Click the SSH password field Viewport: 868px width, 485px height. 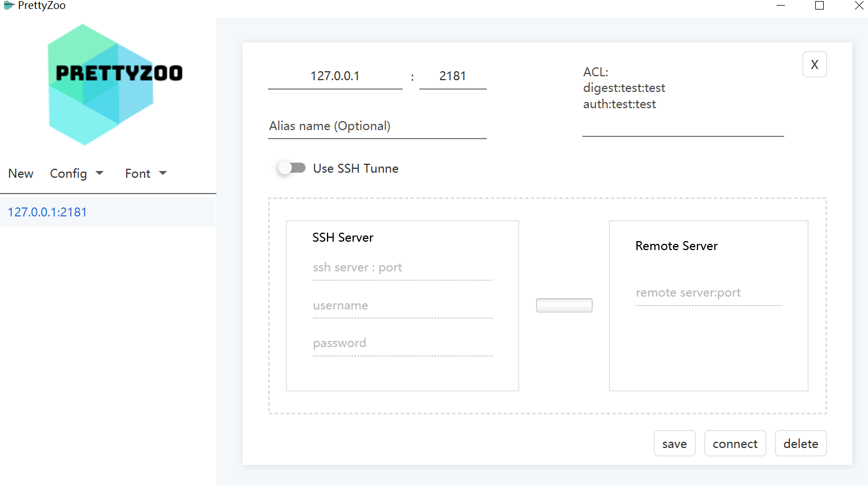point(402,343)
